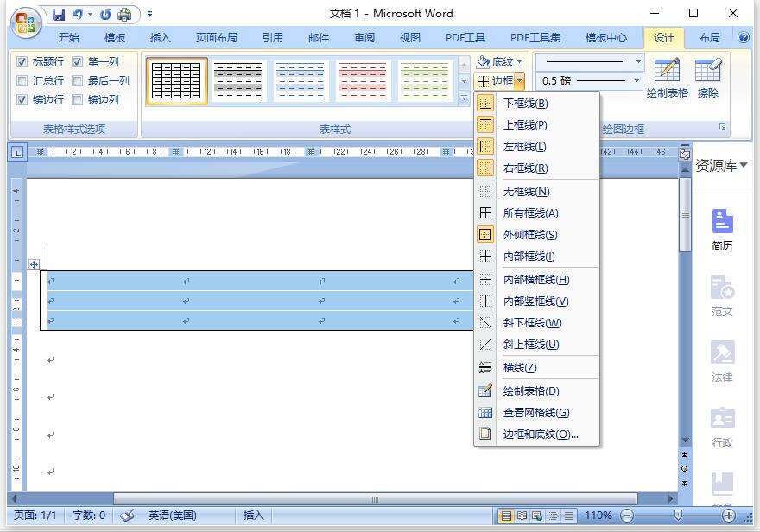Undo the last action
The width and height of the screenshot is (760, 532).
(x=77, y=15)
